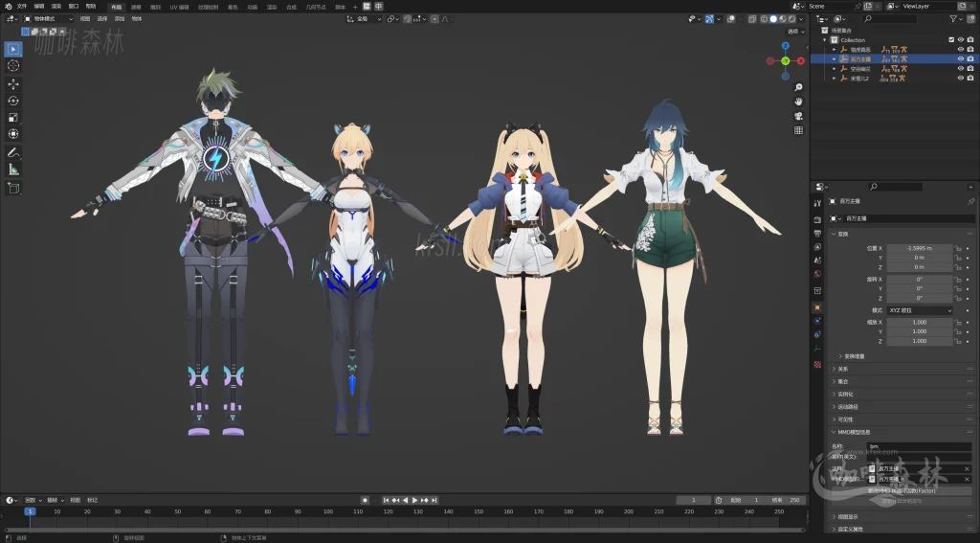Screen dimensions: 980x543
Task: Toggle X-ray display in viewport header
Action: (752, 19)
